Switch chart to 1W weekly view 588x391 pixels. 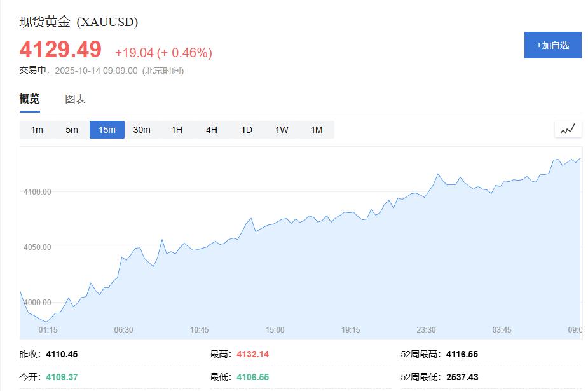click(282, 129)
